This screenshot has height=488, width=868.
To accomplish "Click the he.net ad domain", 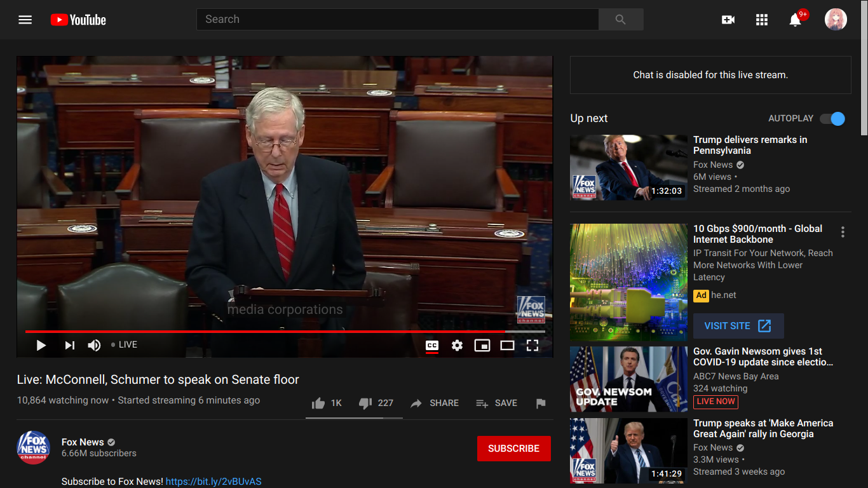I will click(724, 295).
